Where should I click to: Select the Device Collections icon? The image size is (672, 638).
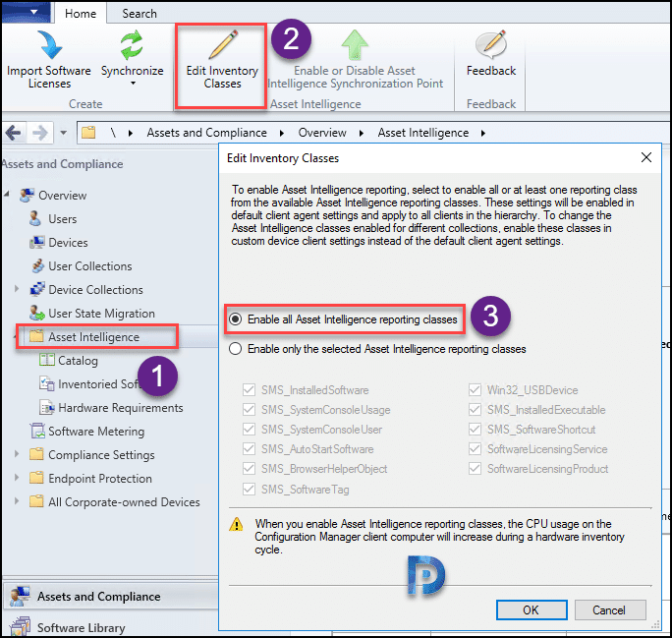[x=37, y=289]
